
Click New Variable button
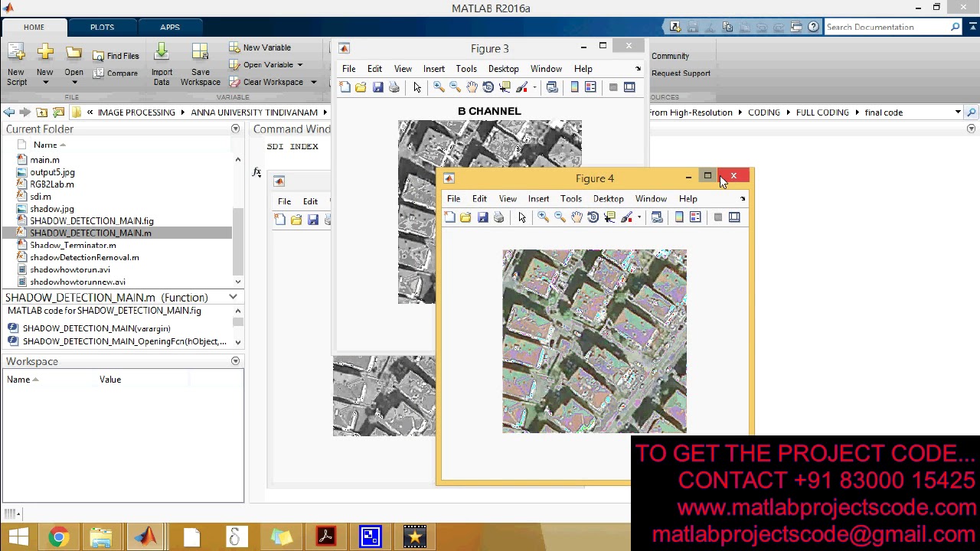point(260,47)
